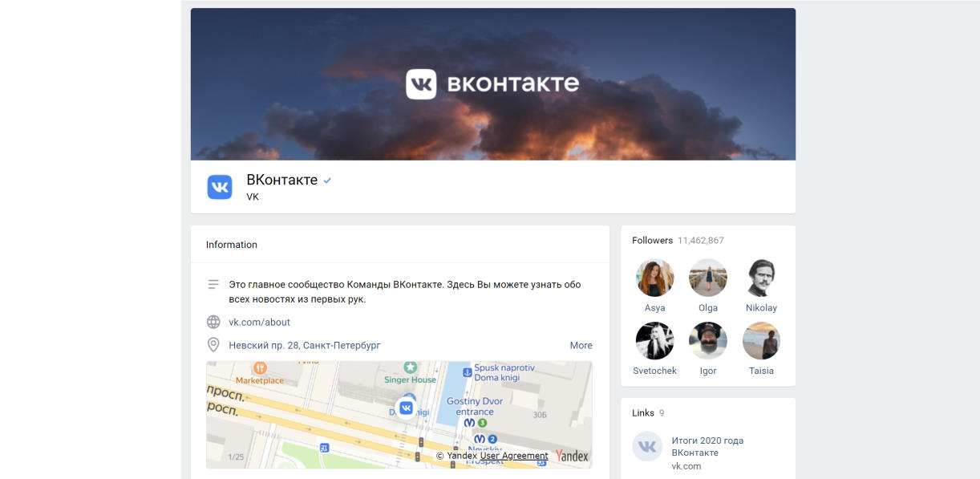Open the Links section header
The width and height of the screenshot is (980, 479).
643,412
